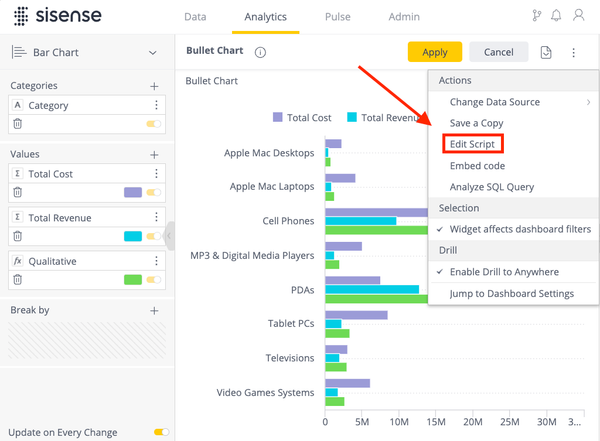Toggle the Total Revenue field switch
This screenshot has height=441, width=600.
coord(154,236)
